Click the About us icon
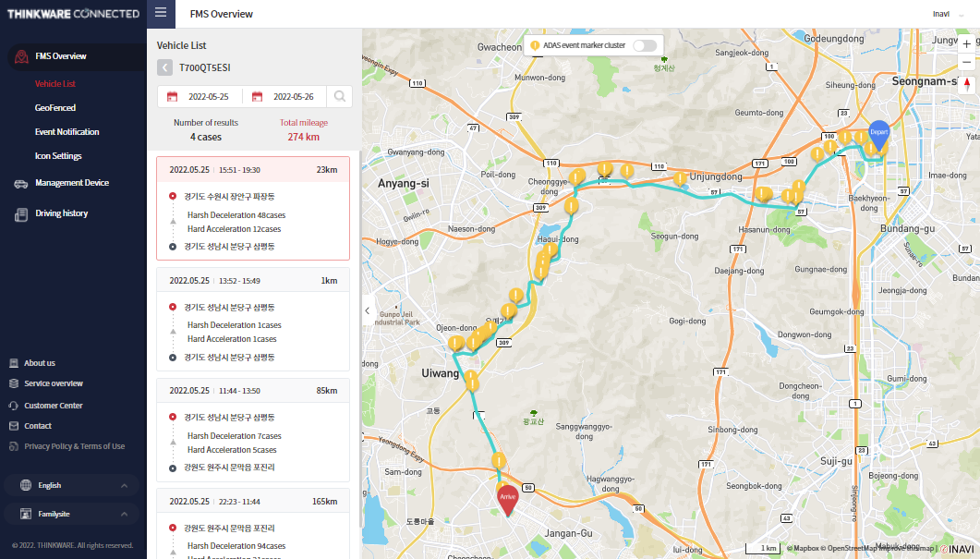 14,363
